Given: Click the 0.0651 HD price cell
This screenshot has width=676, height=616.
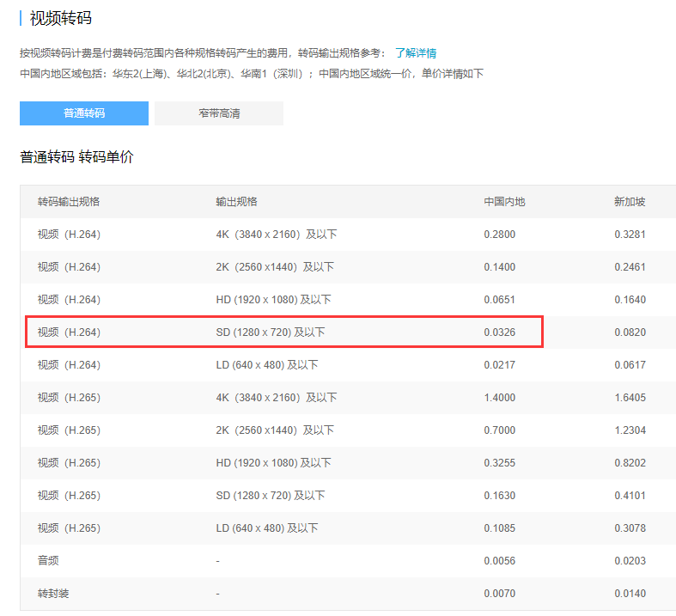Looking at the screenshot, I should pyautogui.click(x=499, y=300).
